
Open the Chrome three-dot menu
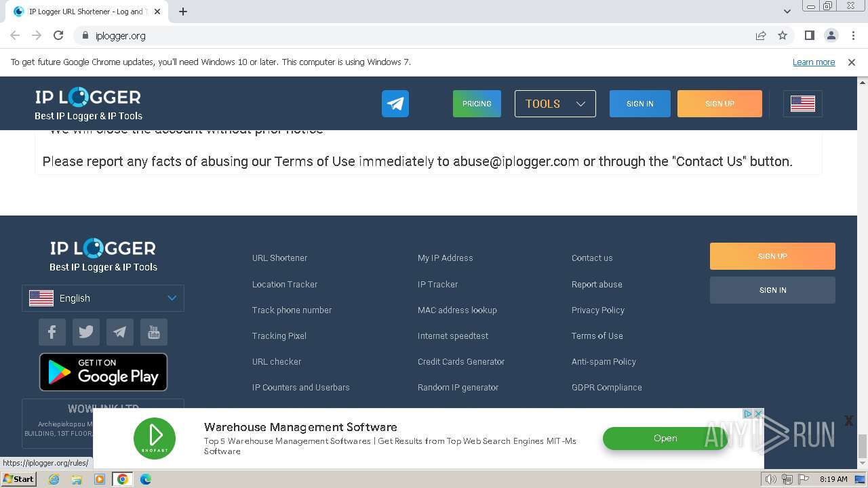click(853, 35)
